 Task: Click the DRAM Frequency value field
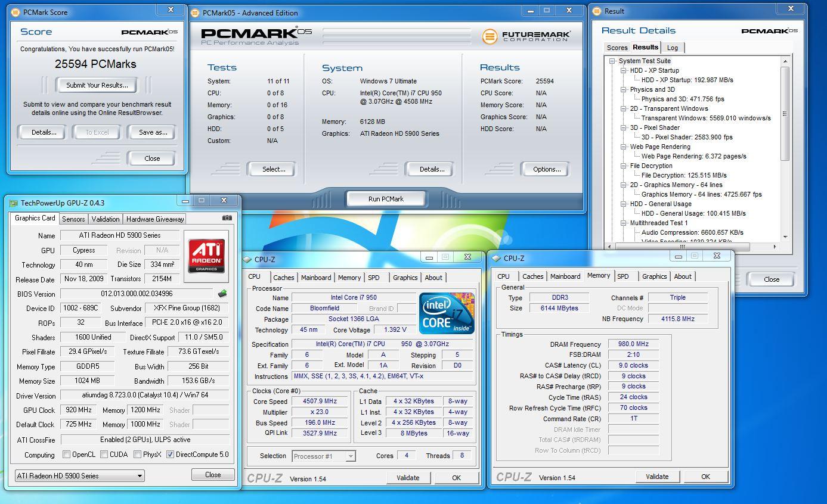tap(633, 344)
